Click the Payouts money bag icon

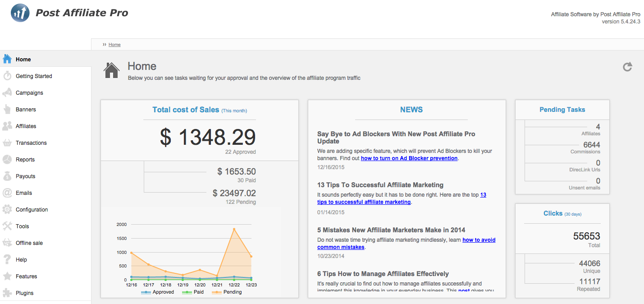click(7, 176)
